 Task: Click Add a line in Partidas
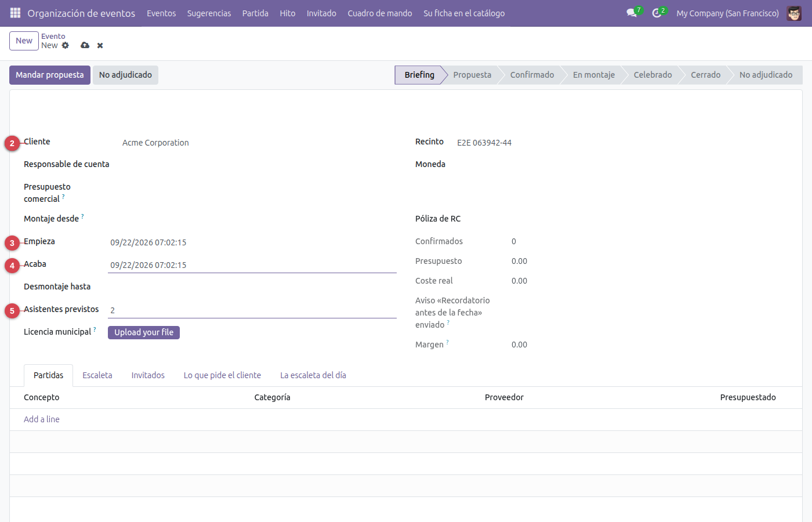42,419
